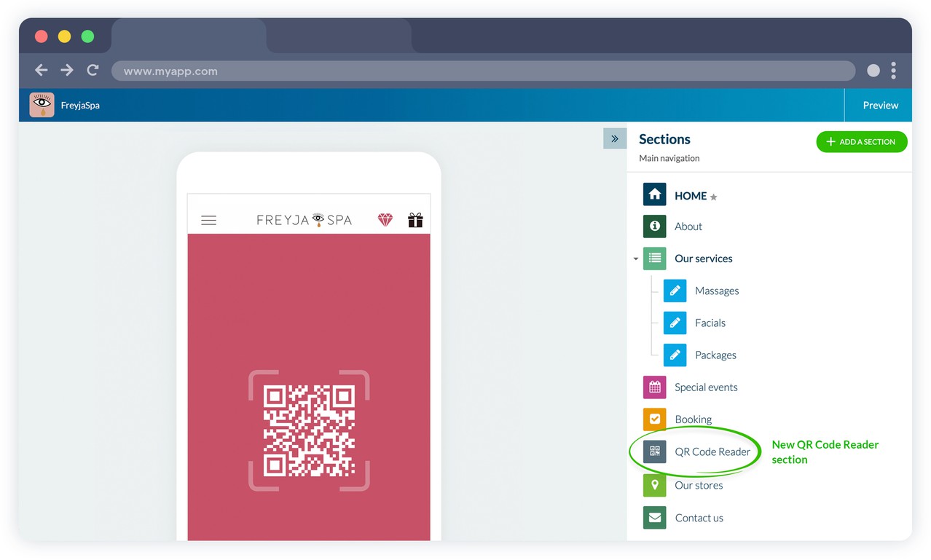Switch to the active browser tab

189,36
